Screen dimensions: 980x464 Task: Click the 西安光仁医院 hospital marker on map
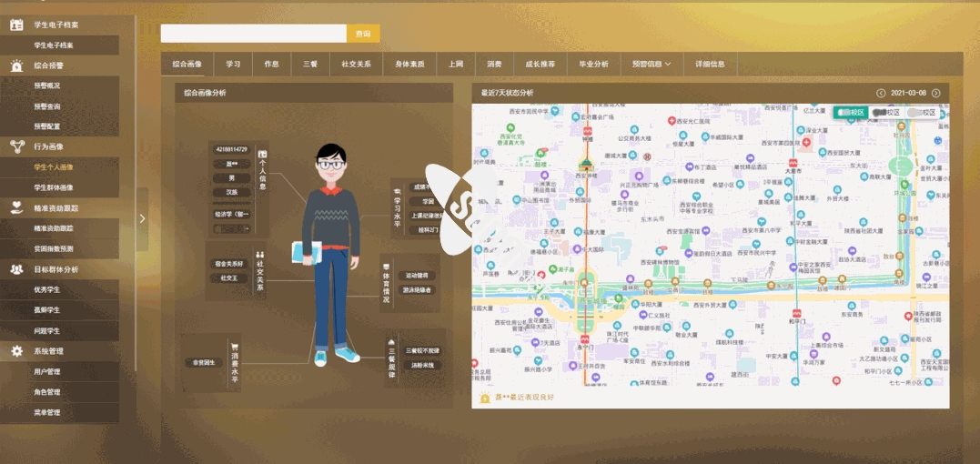[672, 121]
